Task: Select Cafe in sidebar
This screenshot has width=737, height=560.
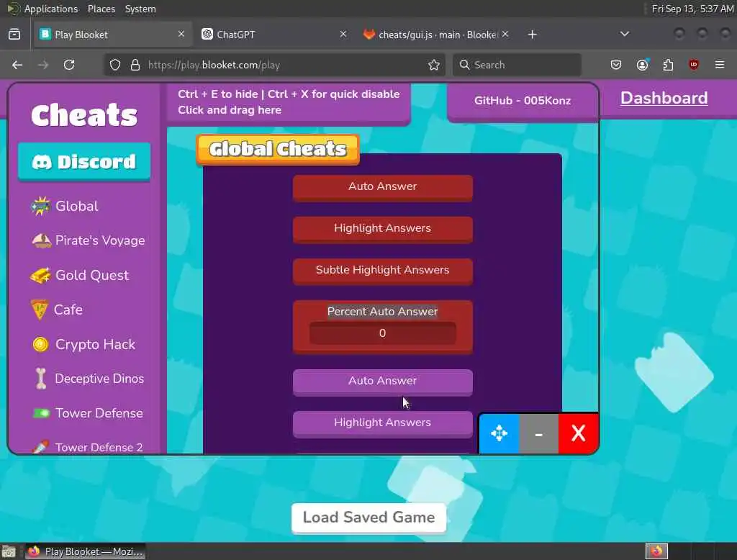Action: [x=56, y=310]
